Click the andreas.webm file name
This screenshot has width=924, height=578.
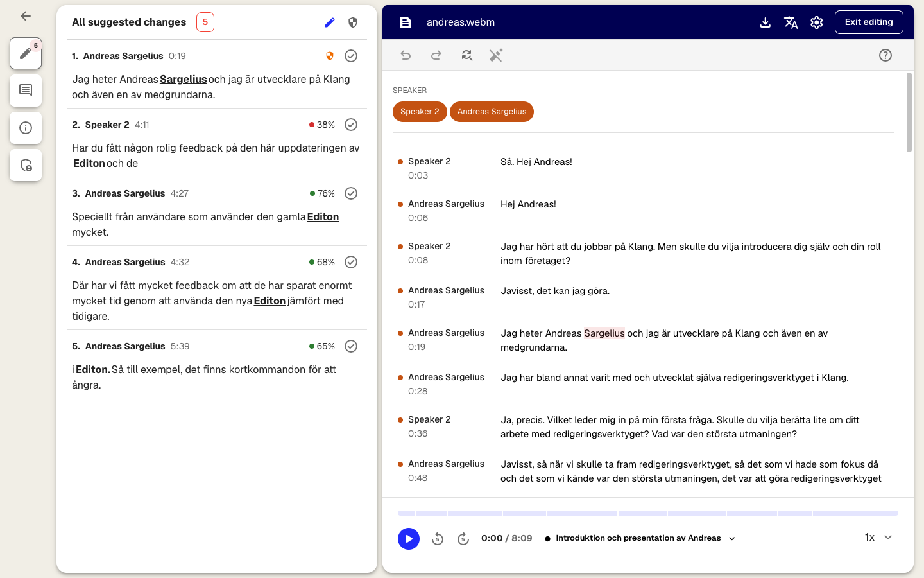point(461,22)
